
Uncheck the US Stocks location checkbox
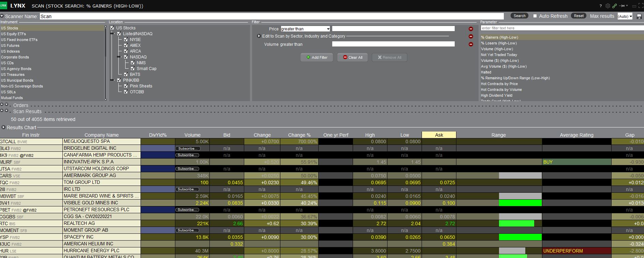112,28
